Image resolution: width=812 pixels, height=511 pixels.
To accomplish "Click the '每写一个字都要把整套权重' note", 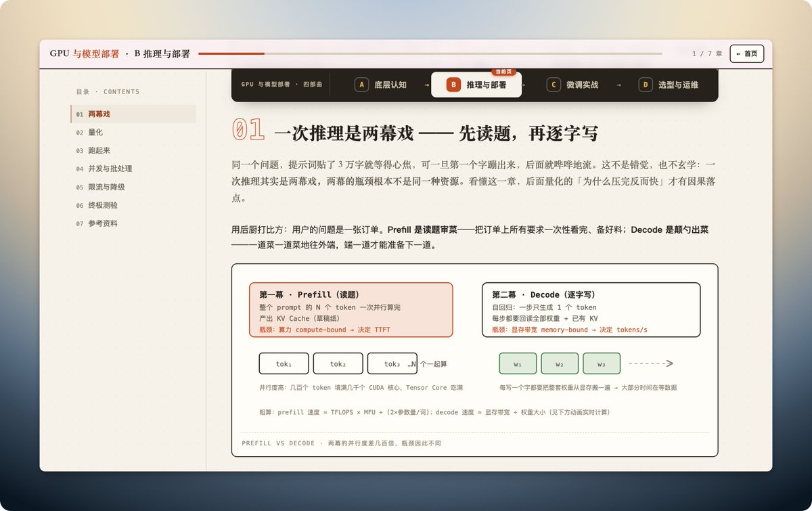I will [x=588, y=388].
